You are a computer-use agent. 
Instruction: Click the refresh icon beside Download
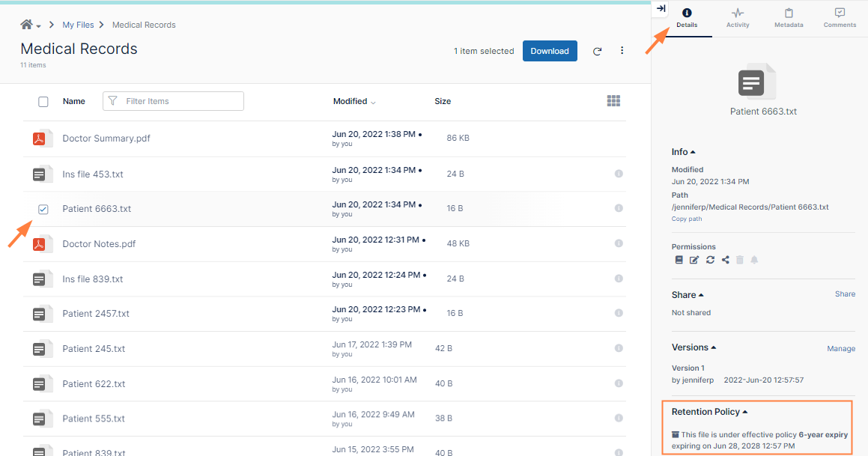(597, 52)
